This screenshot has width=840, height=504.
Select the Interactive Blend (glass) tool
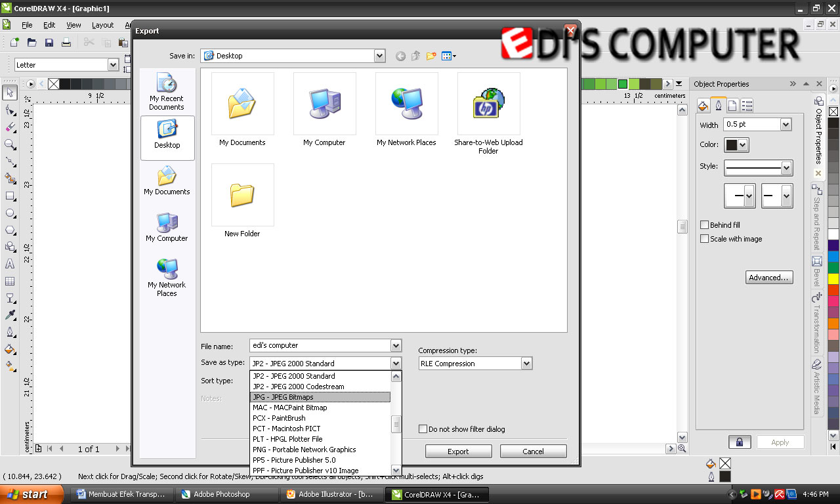tap(10, 298)
